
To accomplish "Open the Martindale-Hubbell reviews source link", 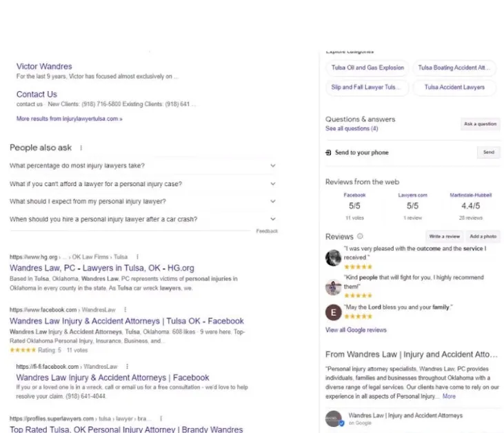I will click(x=471, y=195).
